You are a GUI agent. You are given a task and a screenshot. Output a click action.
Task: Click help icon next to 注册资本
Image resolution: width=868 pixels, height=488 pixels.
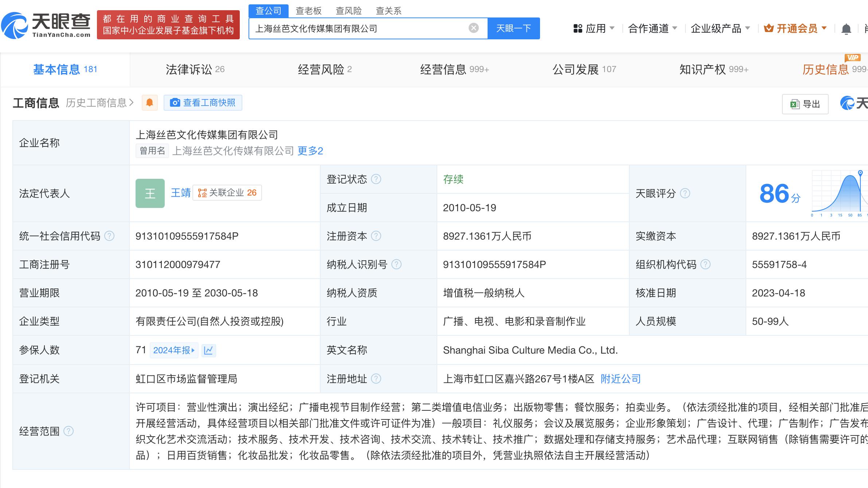[376, 236]
